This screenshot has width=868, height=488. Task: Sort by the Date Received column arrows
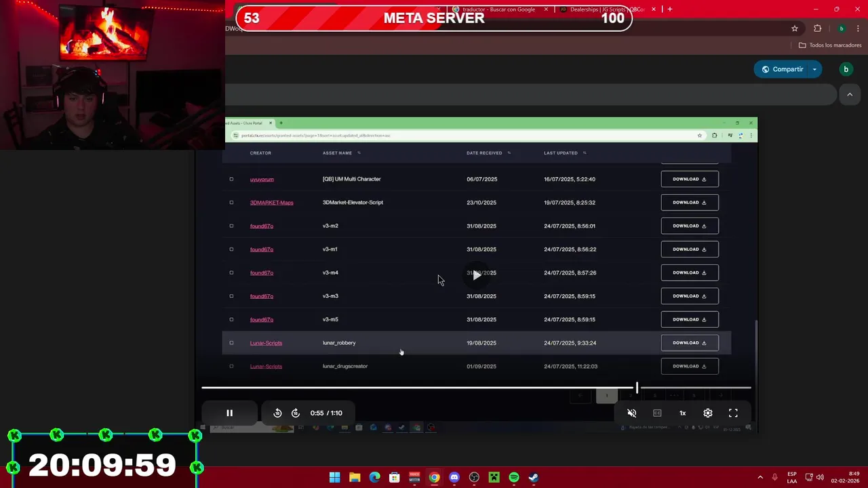(509, 153)
